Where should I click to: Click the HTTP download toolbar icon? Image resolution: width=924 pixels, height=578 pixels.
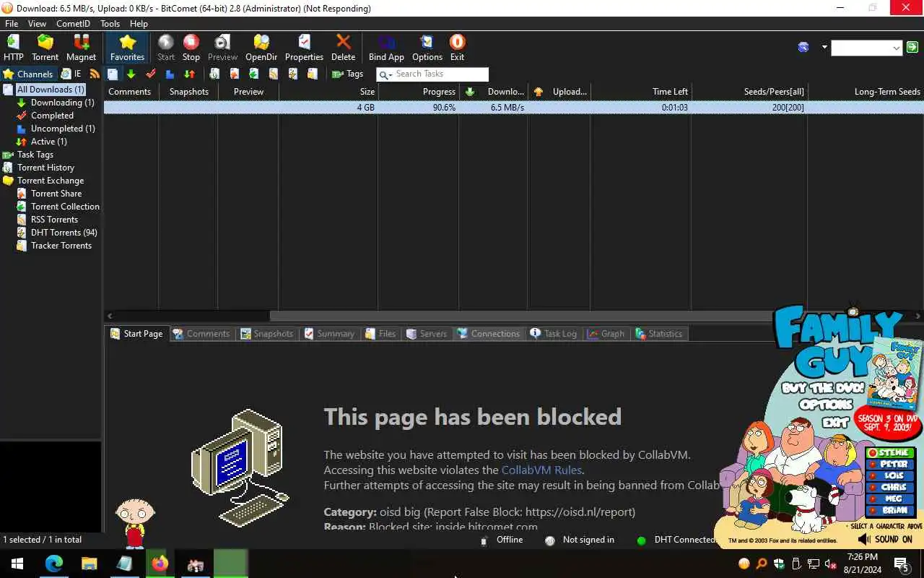click(14, 48)
